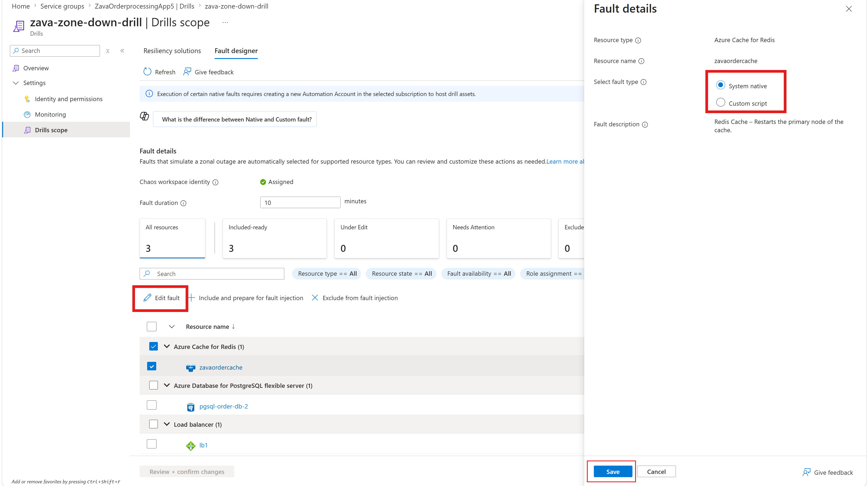
Task: Check the lb1 row checkbox
Action: (x=152, y=444)
